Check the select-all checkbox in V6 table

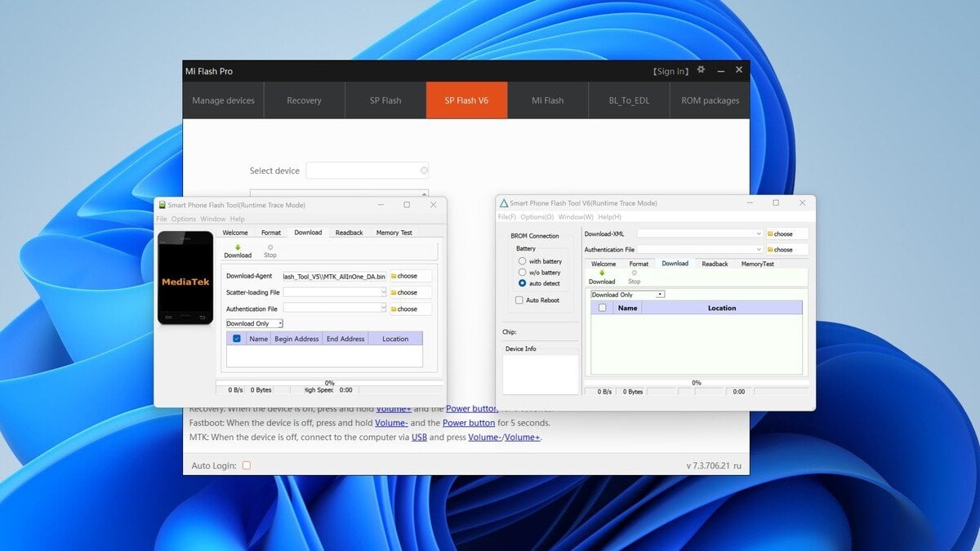pos(603,308)
